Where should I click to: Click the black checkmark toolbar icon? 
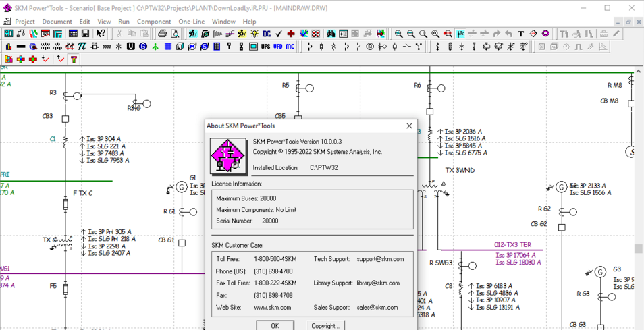[279, 34]
